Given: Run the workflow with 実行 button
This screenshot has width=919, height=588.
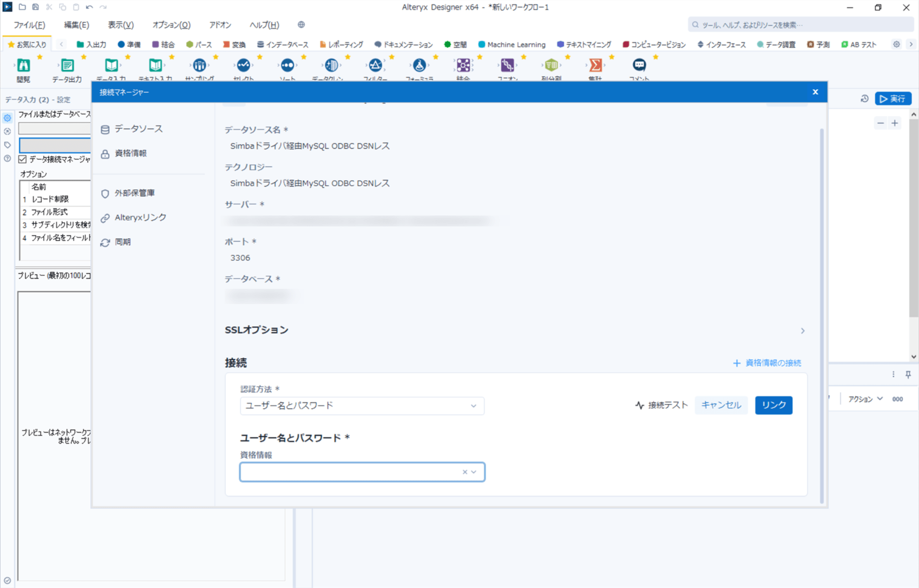Looking at the screenshot, I should coord(893,98).
